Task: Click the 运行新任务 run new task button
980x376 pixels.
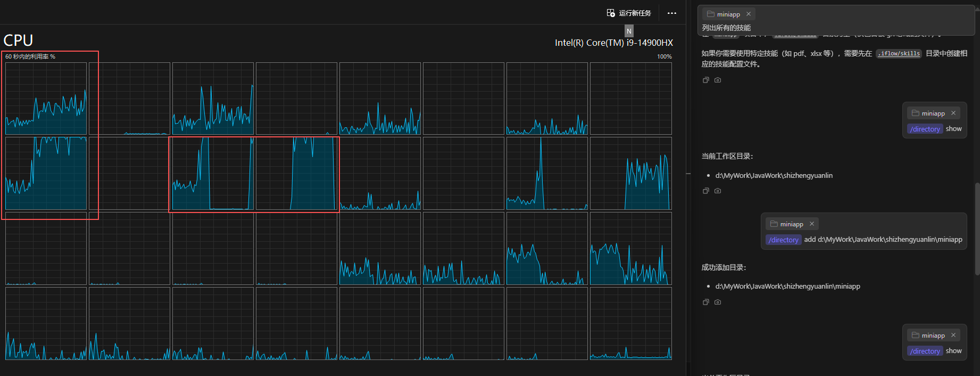Action: 629,13
